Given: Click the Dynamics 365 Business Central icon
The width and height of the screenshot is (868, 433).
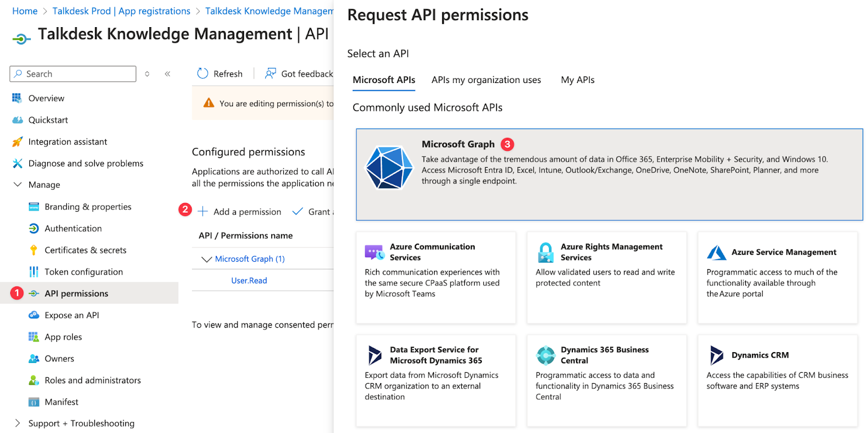Looking at the screenshot, I should (545, 355).
